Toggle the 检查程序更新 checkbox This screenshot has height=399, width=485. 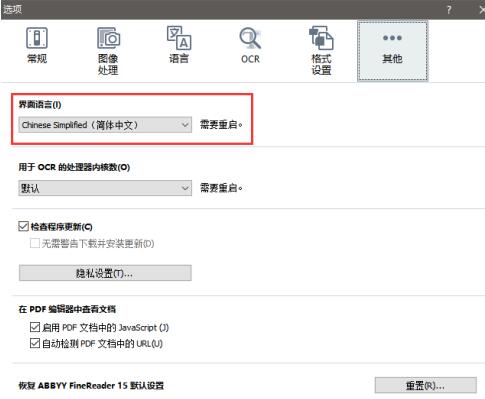[x=23, y=227]
